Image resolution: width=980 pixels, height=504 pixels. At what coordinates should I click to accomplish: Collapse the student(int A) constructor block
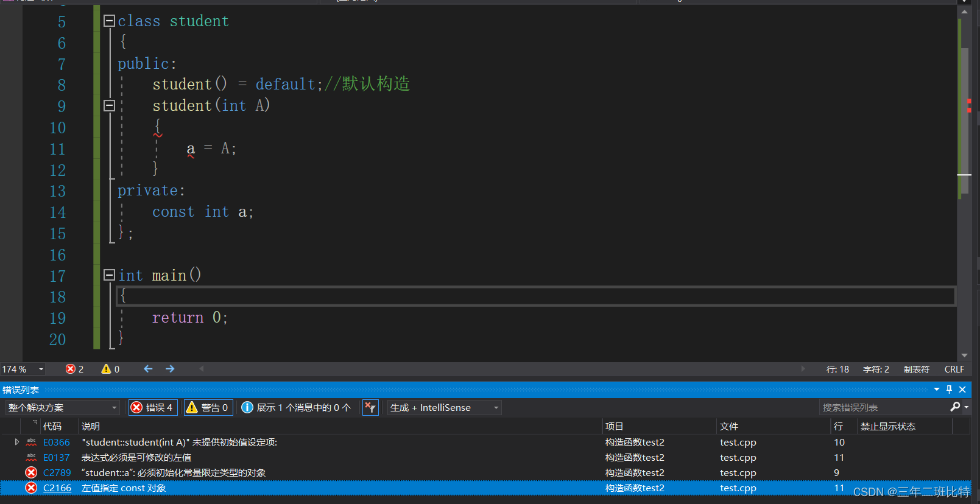coord(110,106)
